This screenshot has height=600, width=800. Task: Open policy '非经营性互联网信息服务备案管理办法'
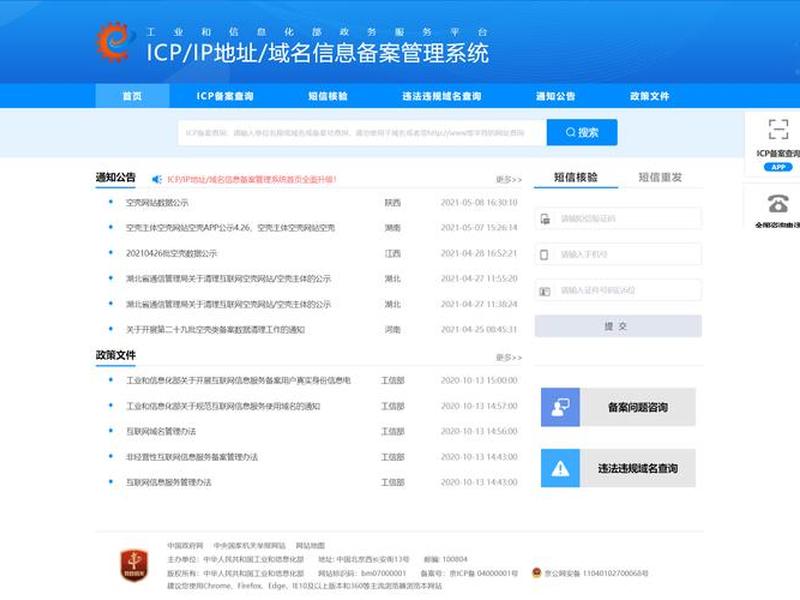pos(192,457)
